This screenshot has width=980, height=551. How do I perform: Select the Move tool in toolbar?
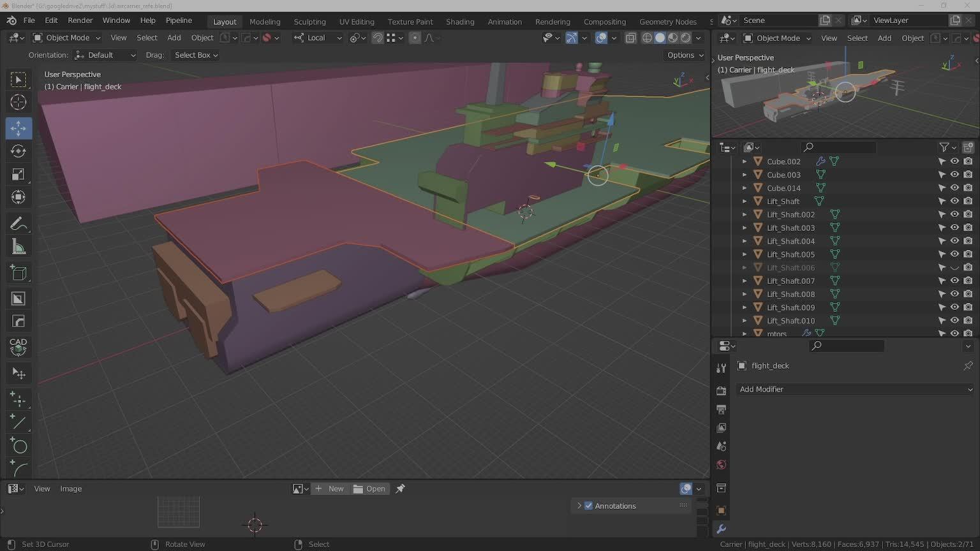pos(19,128)
